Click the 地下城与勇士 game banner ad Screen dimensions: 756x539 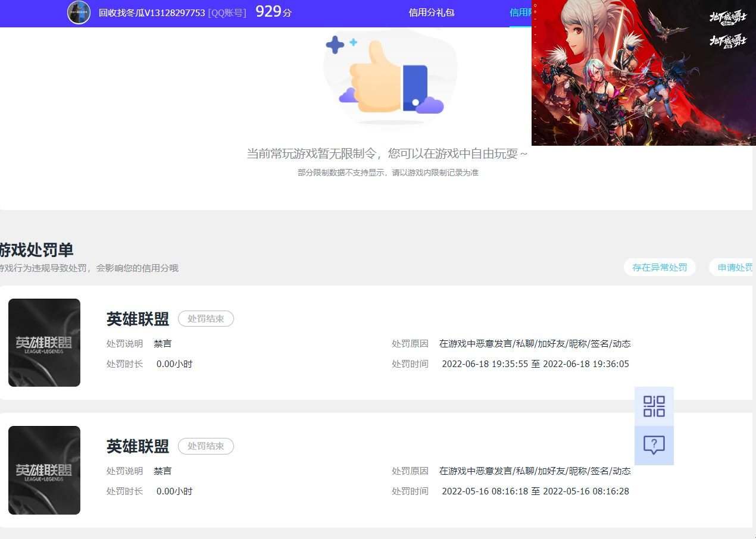click(x=643, y=73)
